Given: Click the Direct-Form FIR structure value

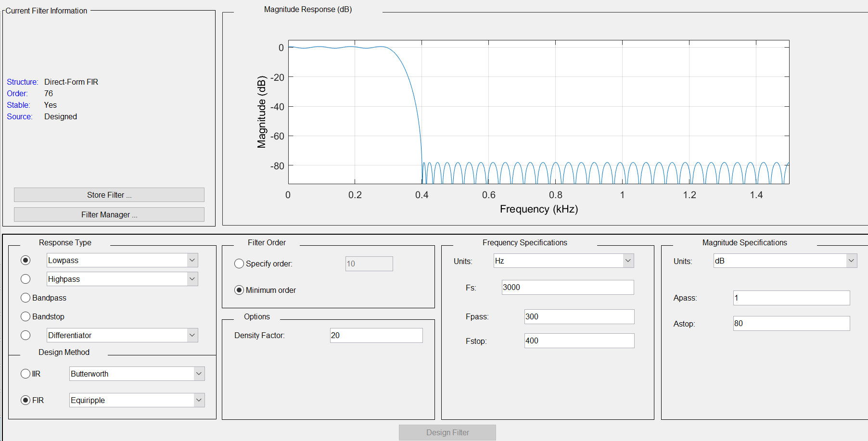Looking at the screenshot, I should coord(71,82).
